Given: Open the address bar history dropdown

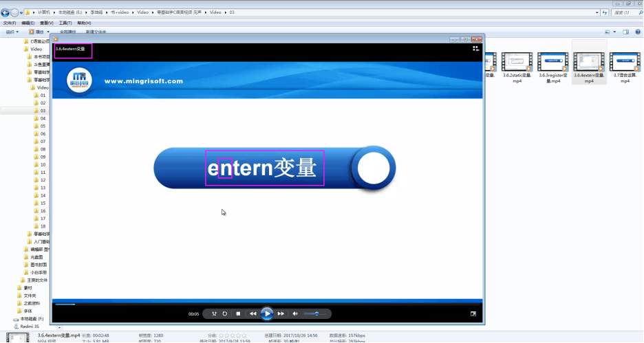Looking at the screenshot, I should pos(597,13).
